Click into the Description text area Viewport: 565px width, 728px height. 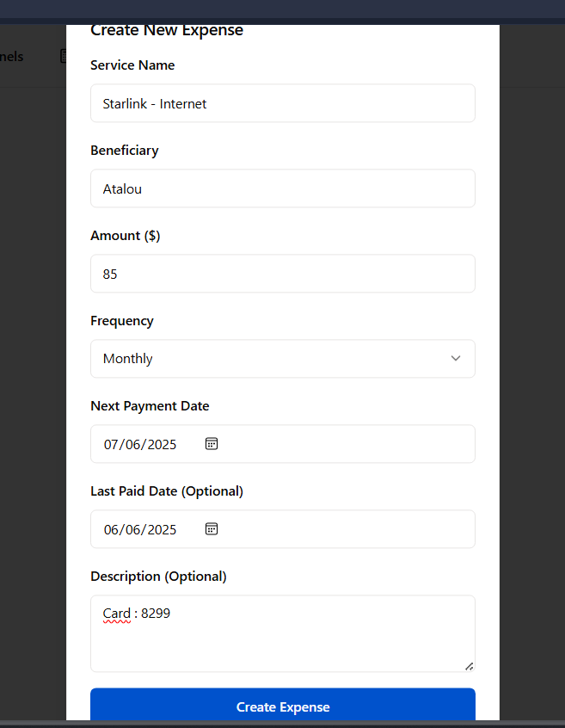click(282, 641)
